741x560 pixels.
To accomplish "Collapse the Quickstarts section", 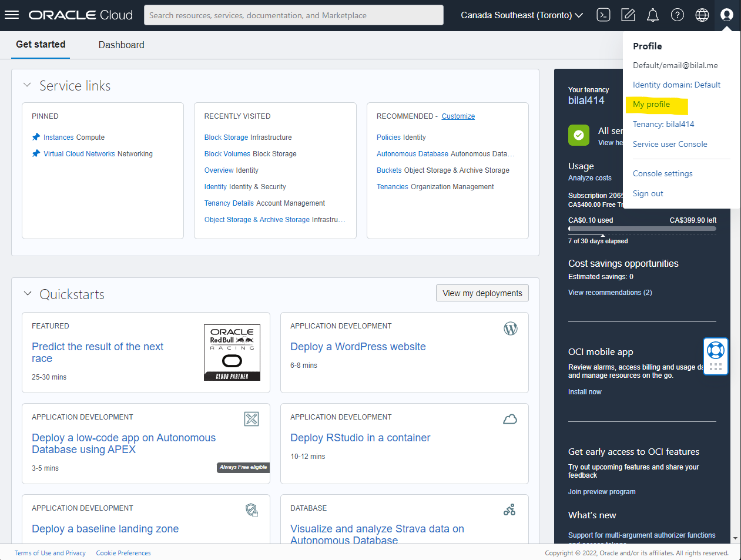I will pos(27,293).
